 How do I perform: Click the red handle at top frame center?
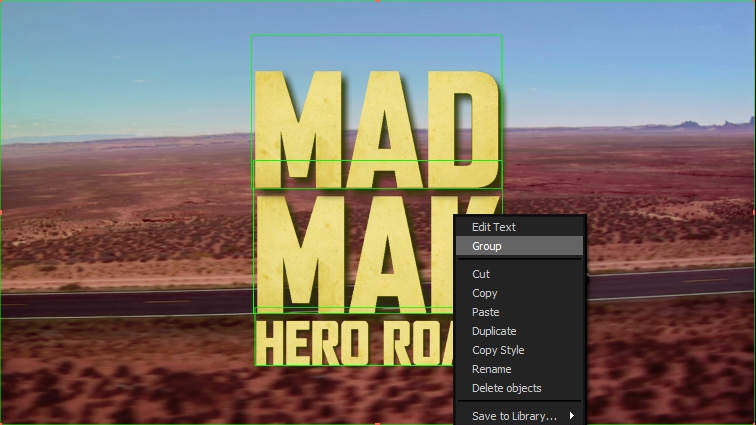pos(378,2)
